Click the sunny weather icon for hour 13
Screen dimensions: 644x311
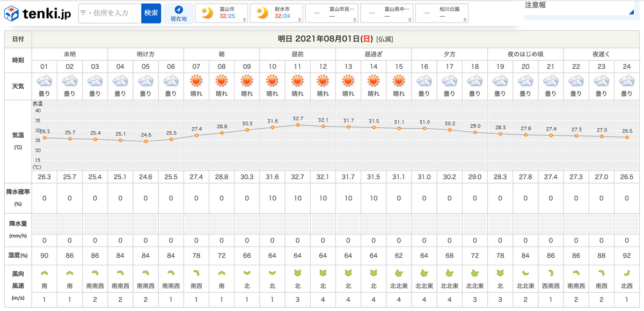[348, 81]
